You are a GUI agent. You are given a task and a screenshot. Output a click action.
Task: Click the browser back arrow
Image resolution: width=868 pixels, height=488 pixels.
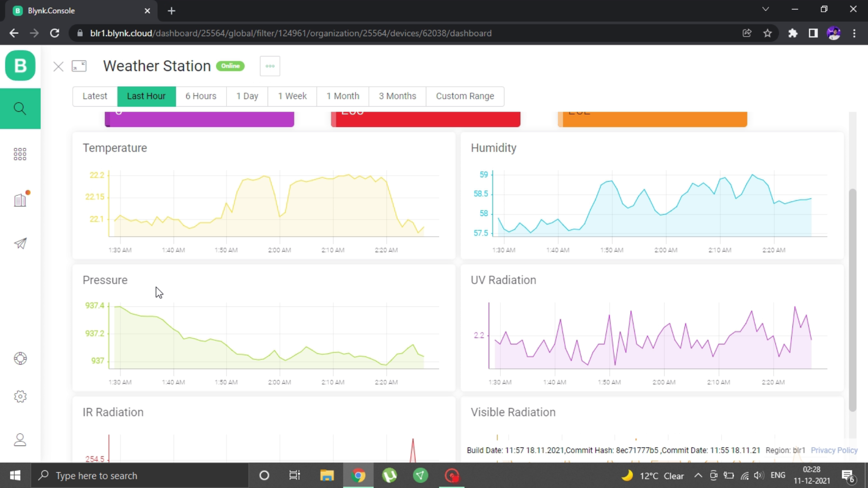point(14,33)
